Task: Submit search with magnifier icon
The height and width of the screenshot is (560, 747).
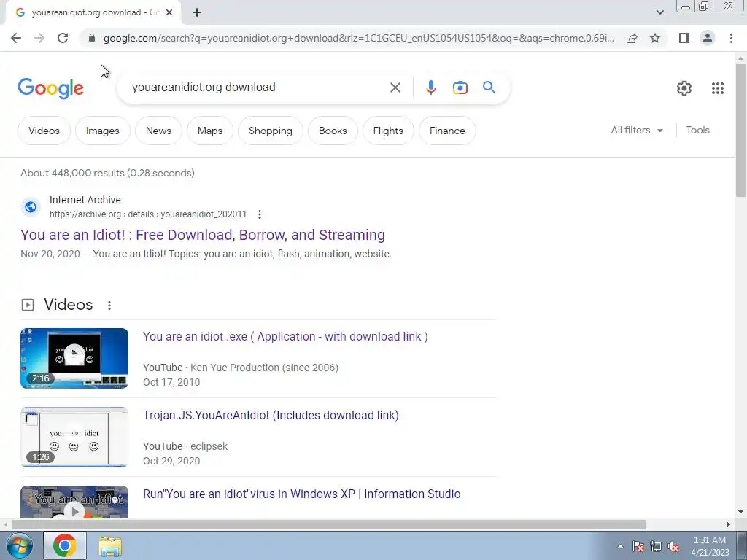Action: pyautogui.click(x=489, y=87)
